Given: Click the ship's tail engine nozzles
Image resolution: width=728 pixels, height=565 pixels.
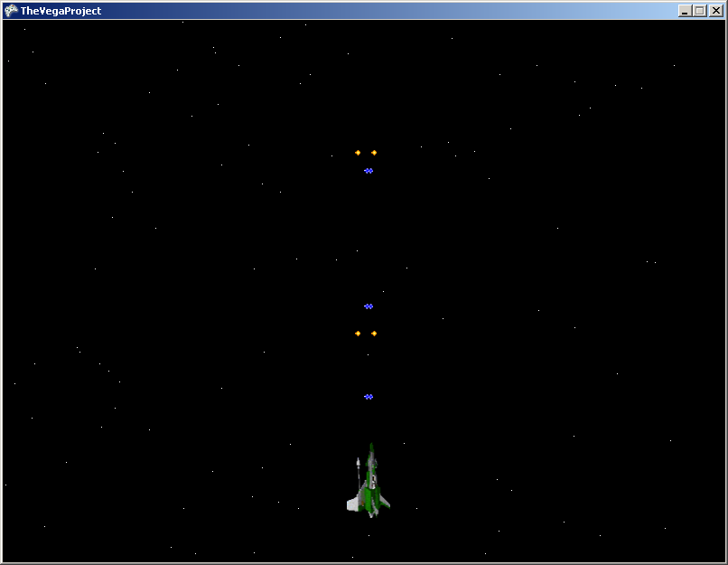Looking at the screenshot, I should [370, 512].
